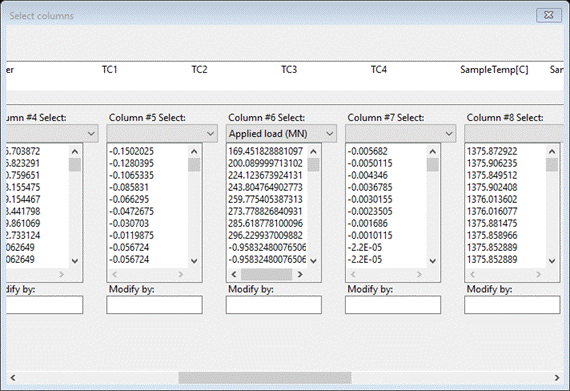The width and height of the screenshot is (570, 391).
Task: Click Column #6 vertical scrollbar thumb
Action: point(313,165)
